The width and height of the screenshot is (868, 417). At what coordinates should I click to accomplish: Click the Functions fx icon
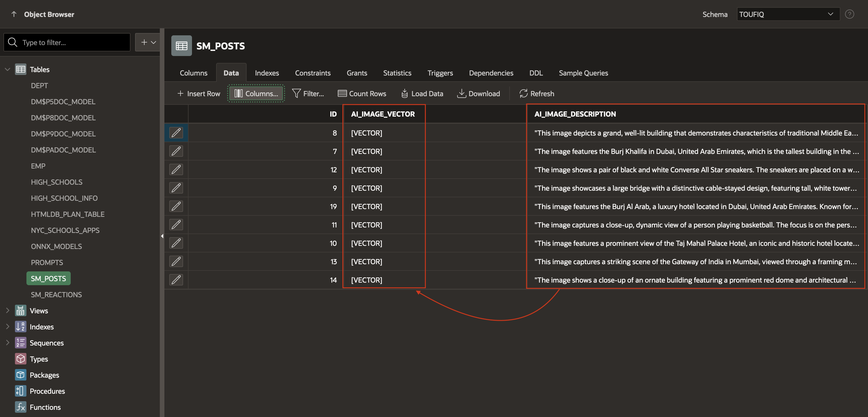pyautogui.click(x=21, y=407)
